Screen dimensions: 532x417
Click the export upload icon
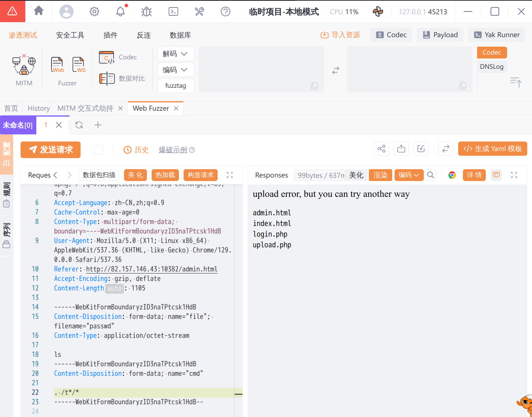click(x=401, y=149)
